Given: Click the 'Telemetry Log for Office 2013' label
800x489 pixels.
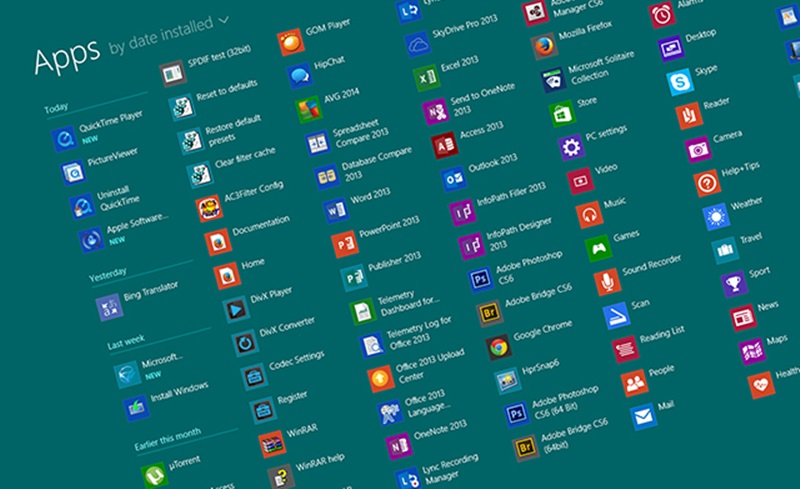Looking at the screenshot, I should (x=418, y=332).
